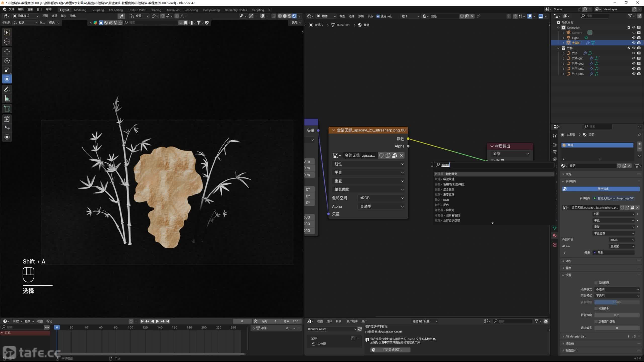This screenshot has height=362, width=644.
Task: Choose 混合颜色 entry in search results
Action: 449,189
